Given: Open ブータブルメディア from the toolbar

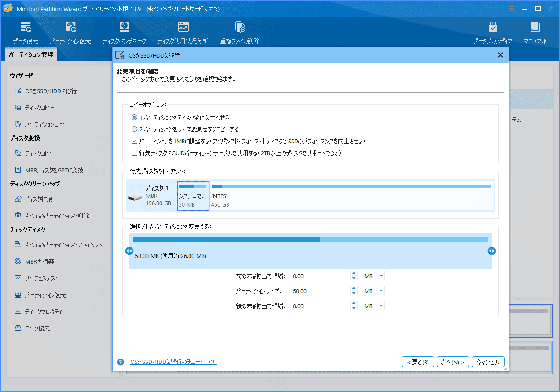Looking at the screenshot, I should point(493,33).
